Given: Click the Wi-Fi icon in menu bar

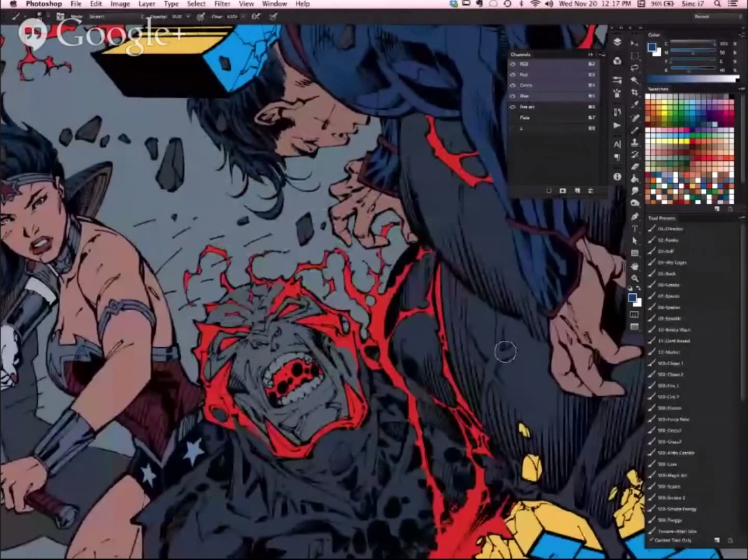Looking at the screenshot, I should pos(535,4).
